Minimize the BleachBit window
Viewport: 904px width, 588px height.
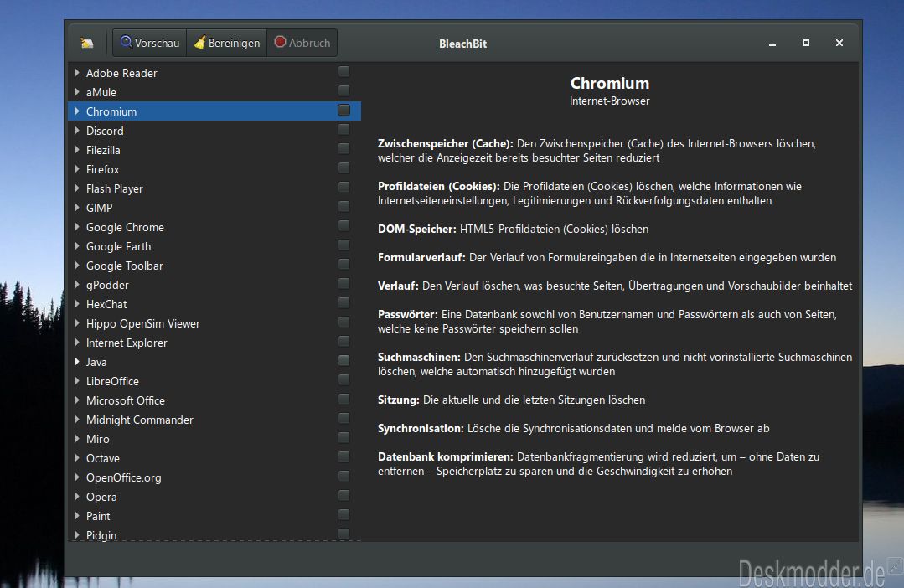click(x=772, y=44)
